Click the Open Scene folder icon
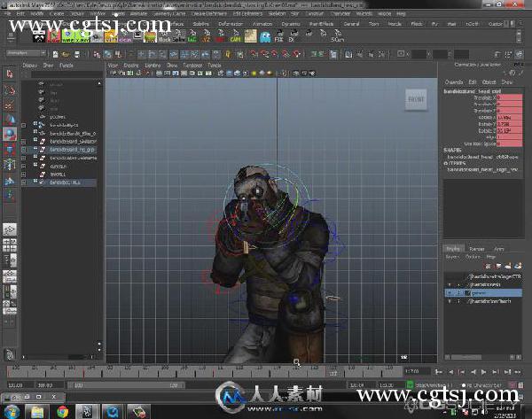 tap(66, 54)
